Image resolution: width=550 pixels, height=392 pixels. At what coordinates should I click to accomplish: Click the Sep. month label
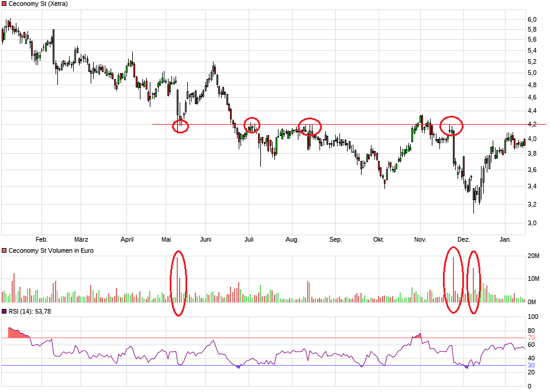tap(335, 239)
